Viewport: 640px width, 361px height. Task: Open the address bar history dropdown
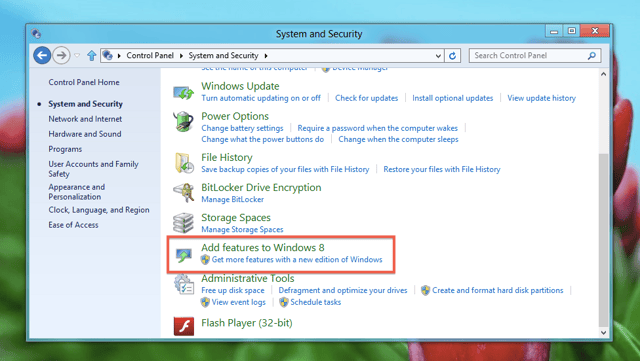pos(438,56)
